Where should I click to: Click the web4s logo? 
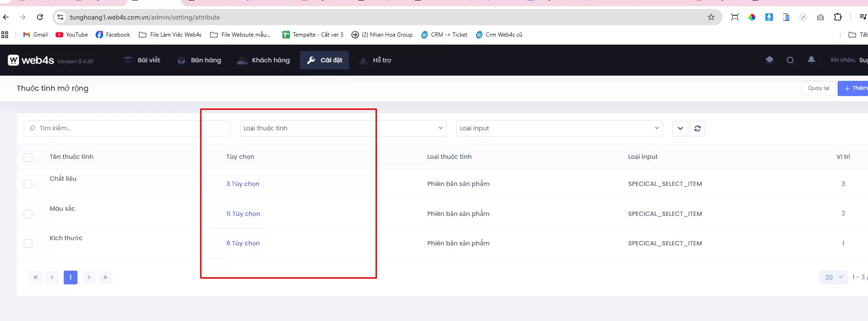31,60
